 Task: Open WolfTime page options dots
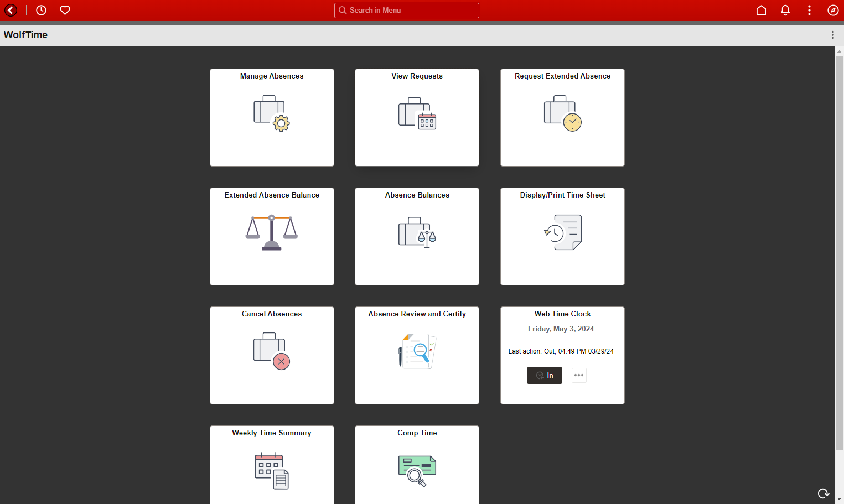(832, 35)
